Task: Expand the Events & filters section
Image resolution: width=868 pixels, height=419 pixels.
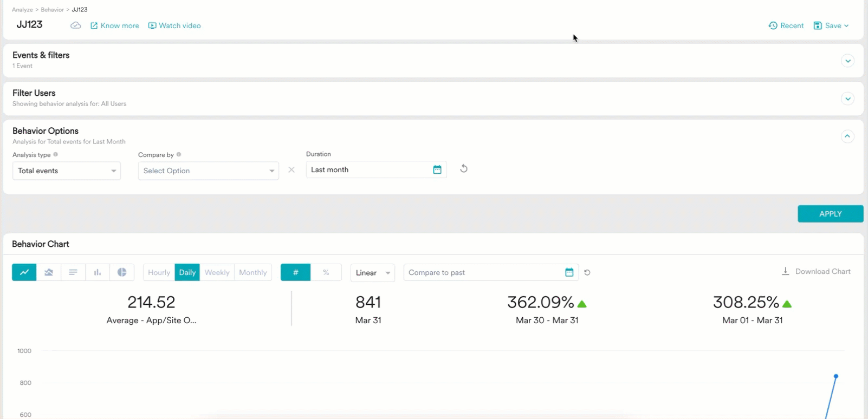Action: point(847,61)
